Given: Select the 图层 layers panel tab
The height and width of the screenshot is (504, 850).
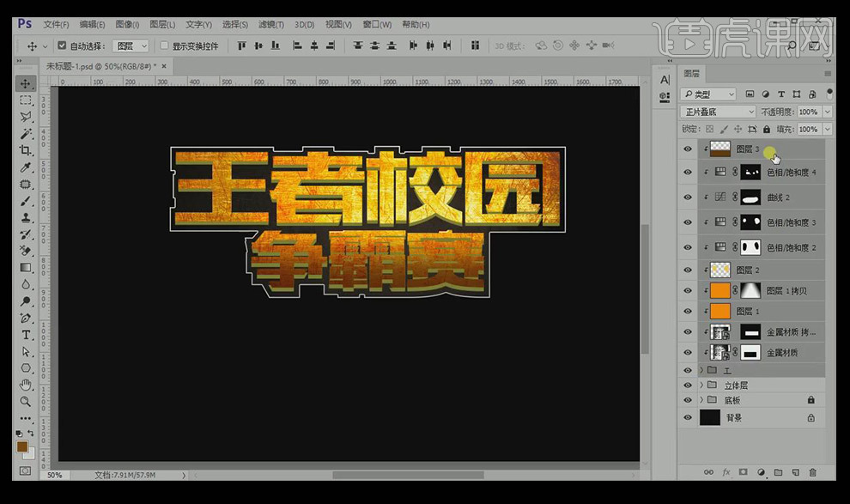Looking at the screenshot, I should 692,73.
